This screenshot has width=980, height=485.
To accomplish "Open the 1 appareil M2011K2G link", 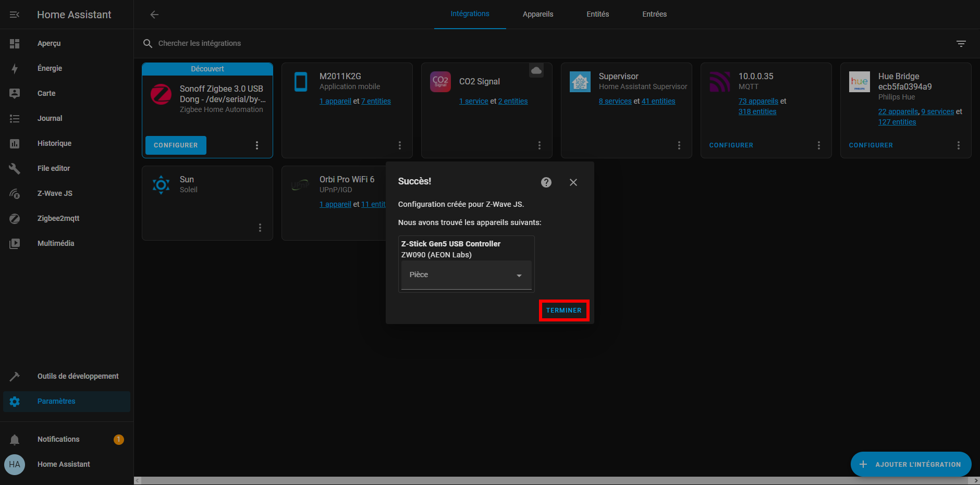I will pyautogui.click(x=335, y=101).
